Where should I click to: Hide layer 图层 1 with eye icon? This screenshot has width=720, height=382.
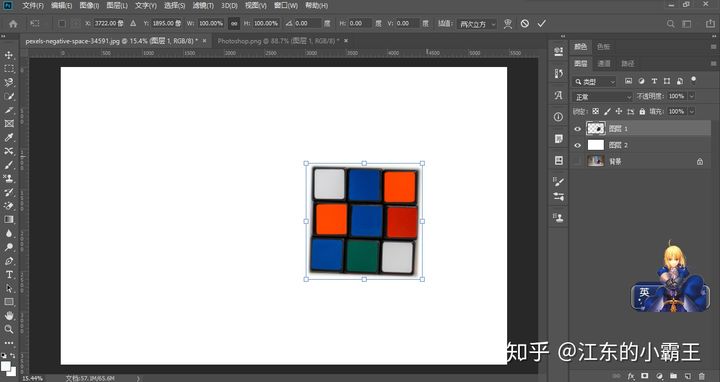tap(578, 129)
